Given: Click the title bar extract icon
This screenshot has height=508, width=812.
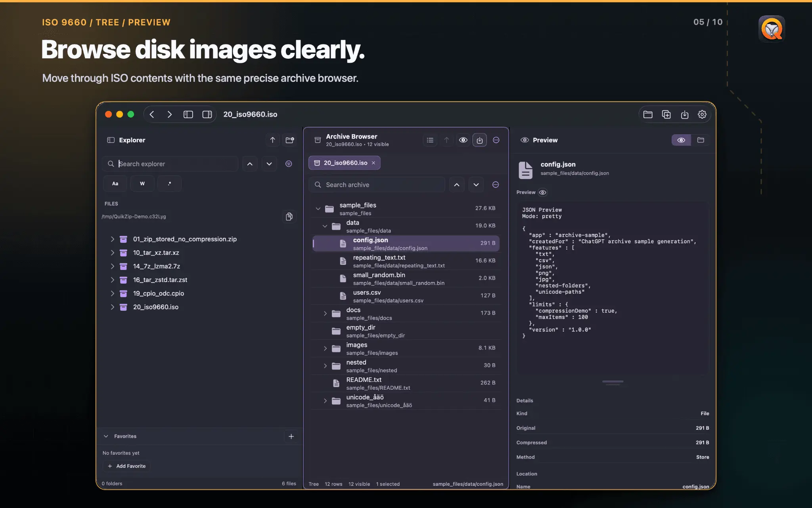Looking at the screenshot, I should 684,114.
